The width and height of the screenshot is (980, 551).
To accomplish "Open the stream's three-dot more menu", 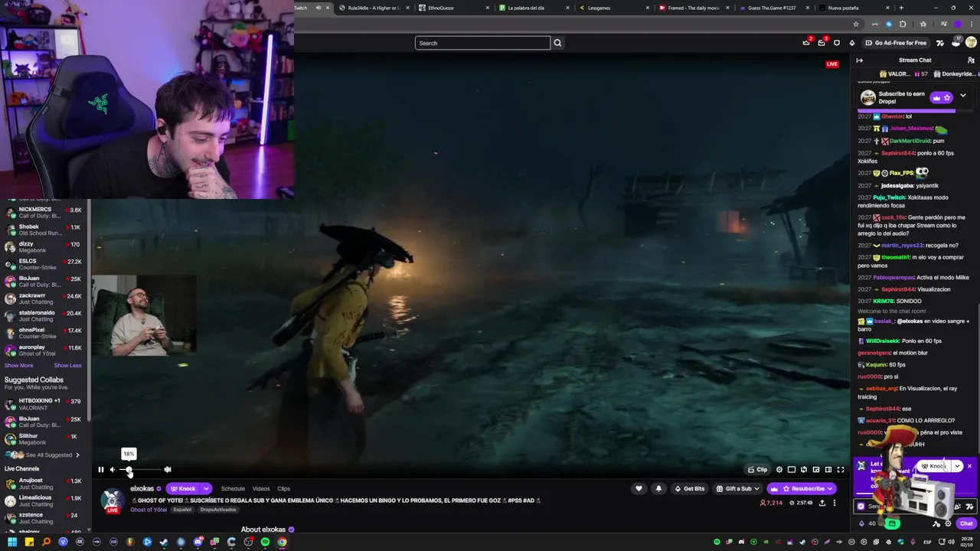I will tap(835, 503).
